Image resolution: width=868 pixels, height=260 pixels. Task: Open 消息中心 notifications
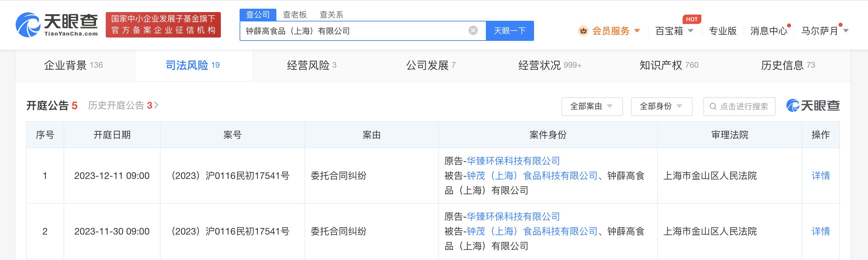click(x=768, y=31)
